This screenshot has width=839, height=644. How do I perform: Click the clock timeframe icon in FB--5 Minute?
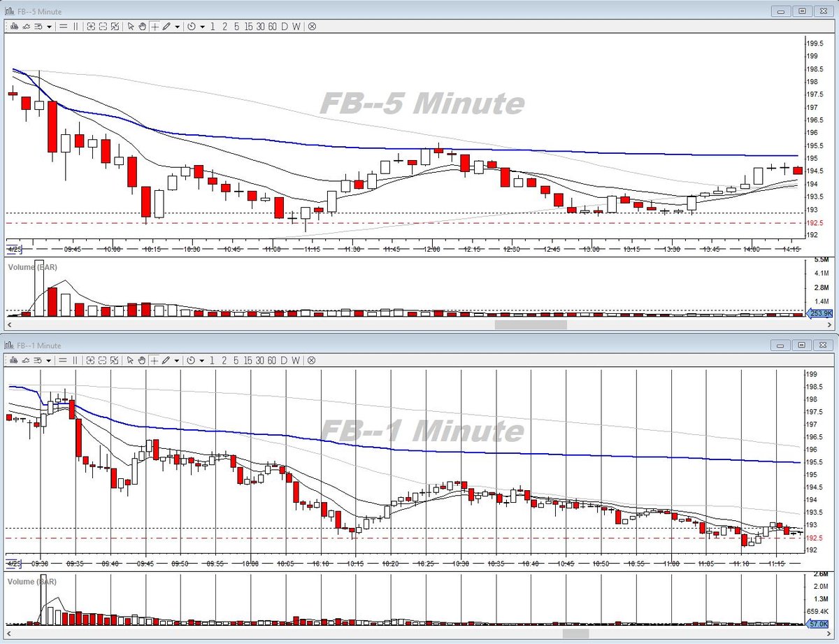pos(191,27)
